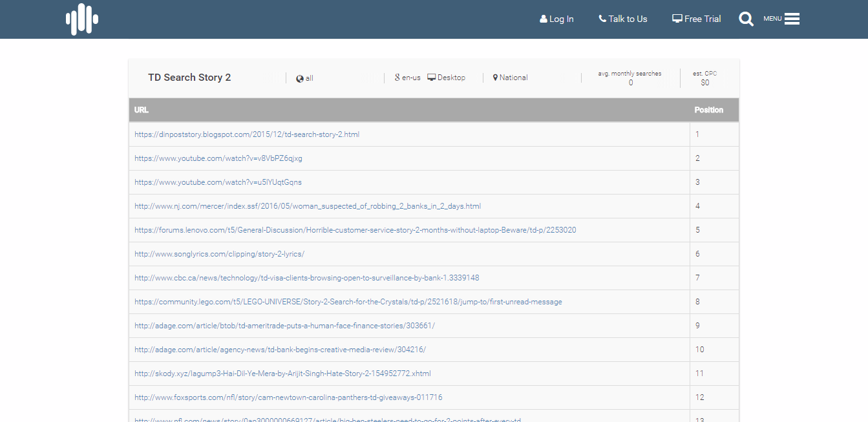Image resolution: width=868 pixels, height=422 pixels.
Task: Click position 12 cell
Action: click(714, 397)
